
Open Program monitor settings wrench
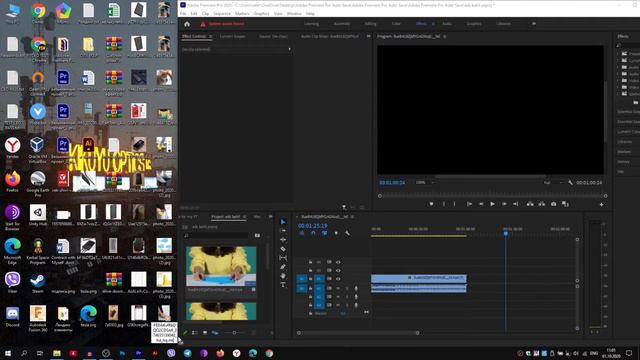570,182
